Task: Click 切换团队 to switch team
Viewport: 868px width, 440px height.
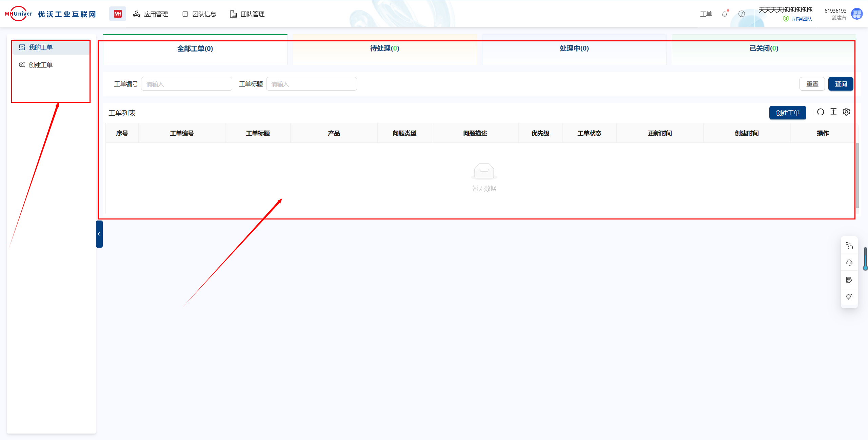Action: click(802, 19)
